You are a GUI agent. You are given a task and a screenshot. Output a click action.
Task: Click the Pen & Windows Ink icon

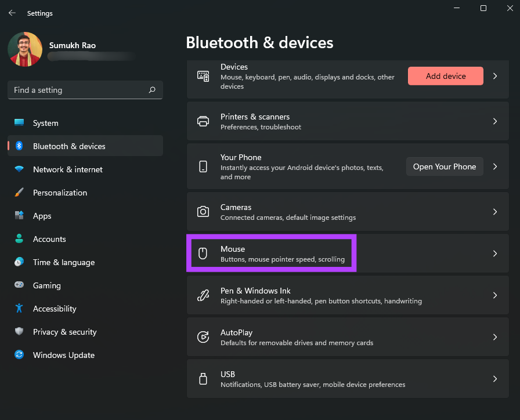pos(203,295)
